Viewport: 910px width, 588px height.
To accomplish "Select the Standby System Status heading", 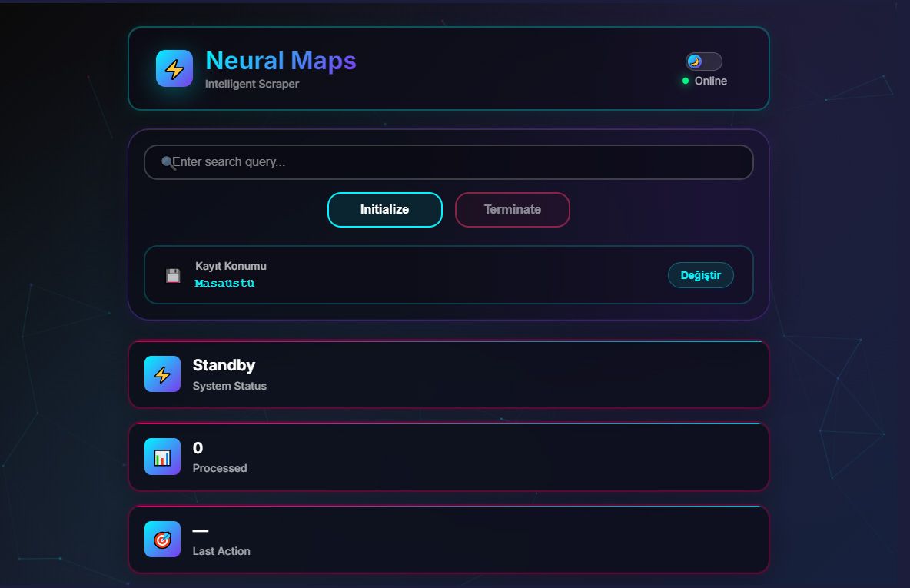I will (x=224, y=365).
